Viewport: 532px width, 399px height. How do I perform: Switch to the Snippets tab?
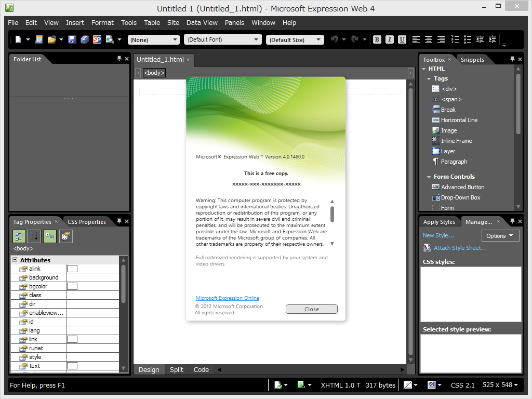(472, 60)
